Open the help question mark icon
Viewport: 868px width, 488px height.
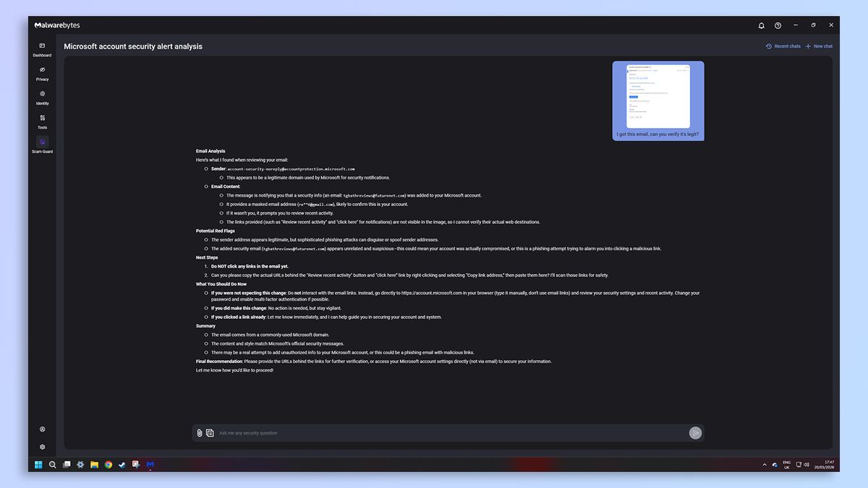(x=778, y=25)
